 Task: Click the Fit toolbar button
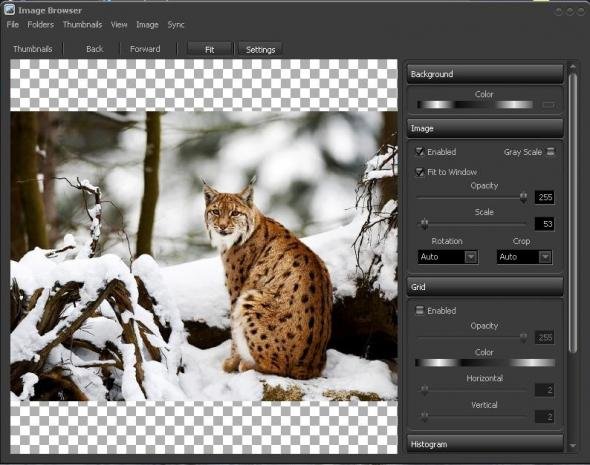tap(210, 49)
